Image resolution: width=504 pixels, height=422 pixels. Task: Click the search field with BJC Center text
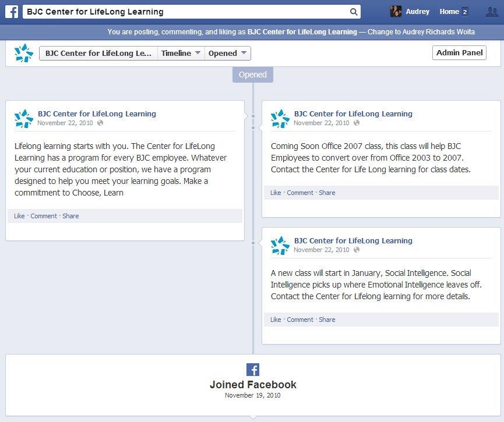coord(192,12)
